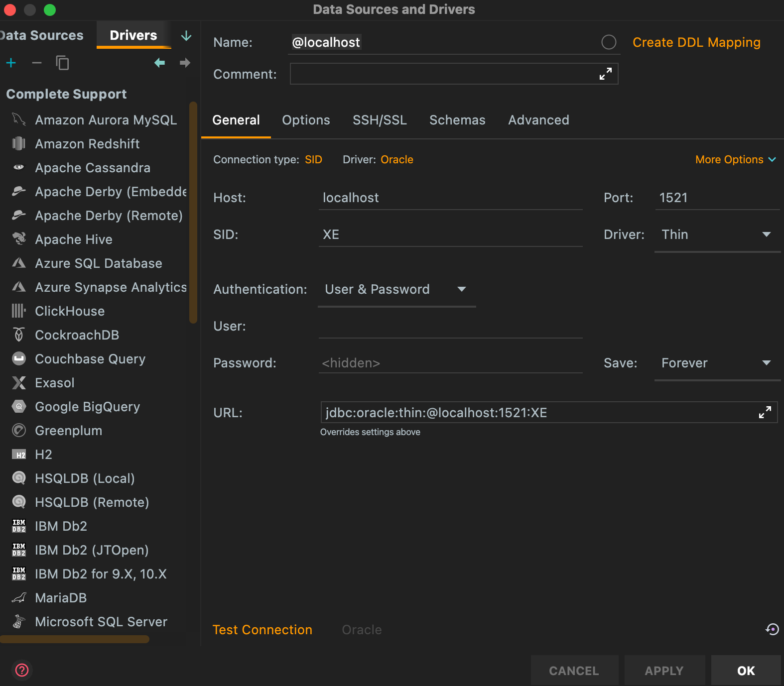Click the Apache Hive icon

coord(19,239)
